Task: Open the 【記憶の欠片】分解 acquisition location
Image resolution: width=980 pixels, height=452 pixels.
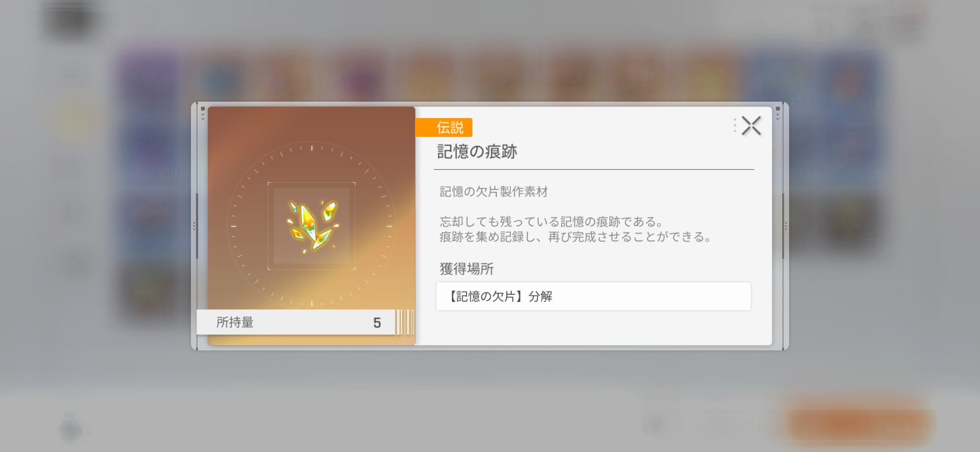Action: (593, 296)
